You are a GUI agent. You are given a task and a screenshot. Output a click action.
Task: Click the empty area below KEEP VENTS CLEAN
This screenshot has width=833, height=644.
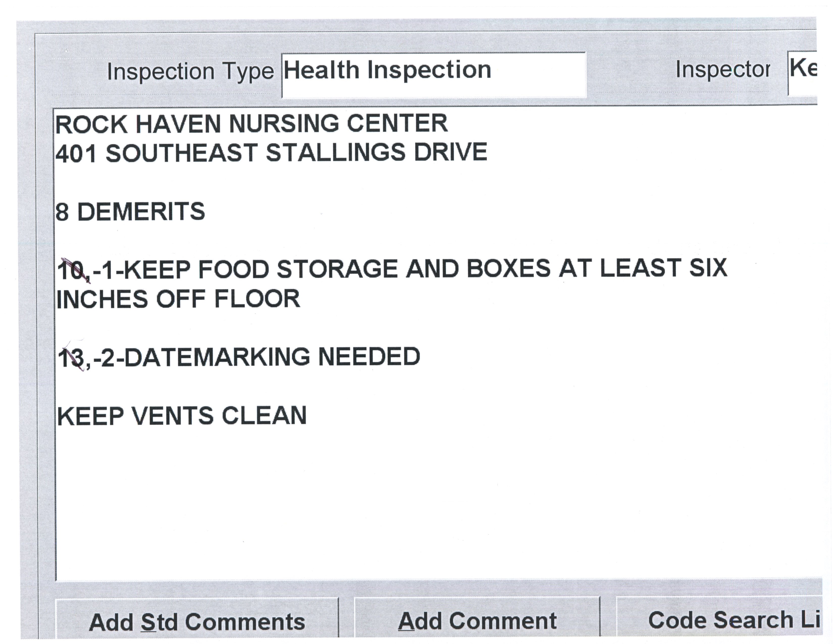420,504
